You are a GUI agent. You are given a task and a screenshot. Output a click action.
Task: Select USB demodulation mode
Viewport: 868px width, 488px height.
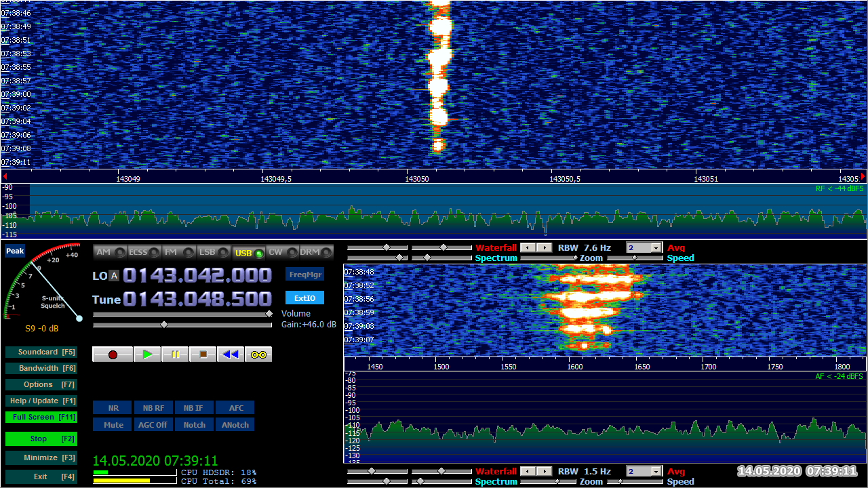(248, 252)
